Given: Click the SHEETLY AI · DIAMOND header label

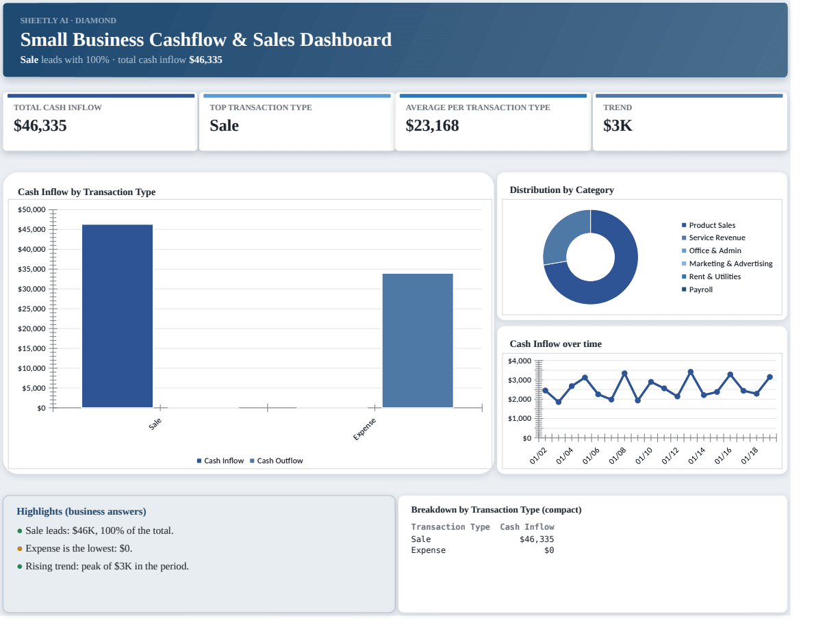Looking at the screenshot, I should [68, 21].
